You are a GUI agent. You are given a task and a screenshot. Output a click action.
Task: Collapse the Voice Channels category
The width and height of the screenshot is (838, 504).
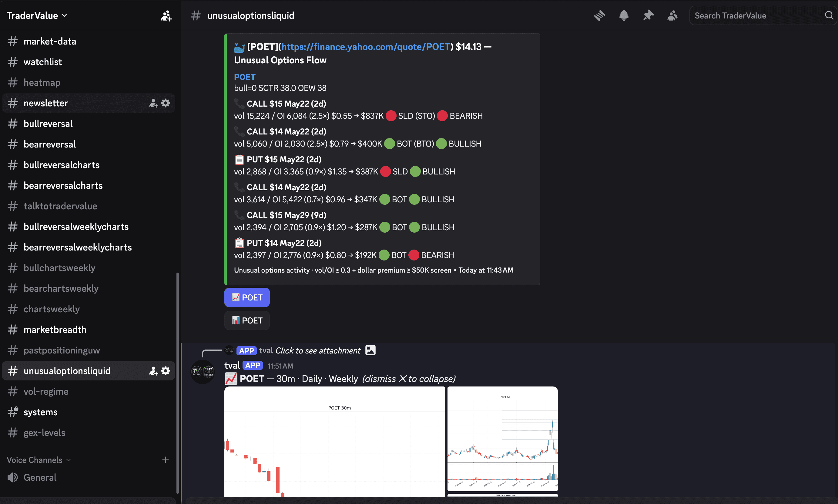[x=39, y=460]
